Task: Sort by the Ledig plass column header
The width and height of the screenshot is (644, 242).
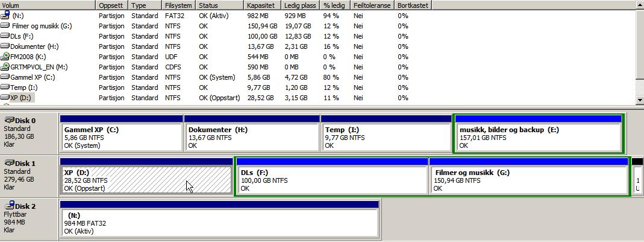Action: (x=301, y=5)
